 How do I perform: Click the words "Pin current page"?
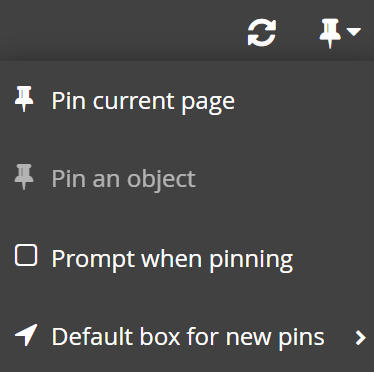143,101
